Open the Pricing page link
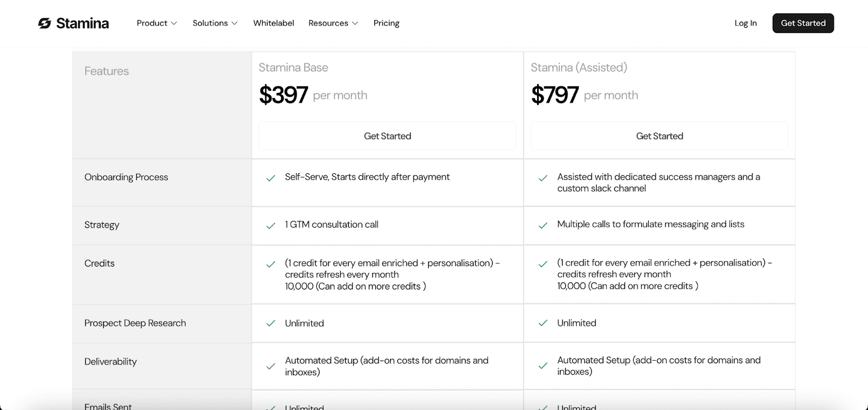The width and height of the screenshot is (868, 410). (386, 23)
